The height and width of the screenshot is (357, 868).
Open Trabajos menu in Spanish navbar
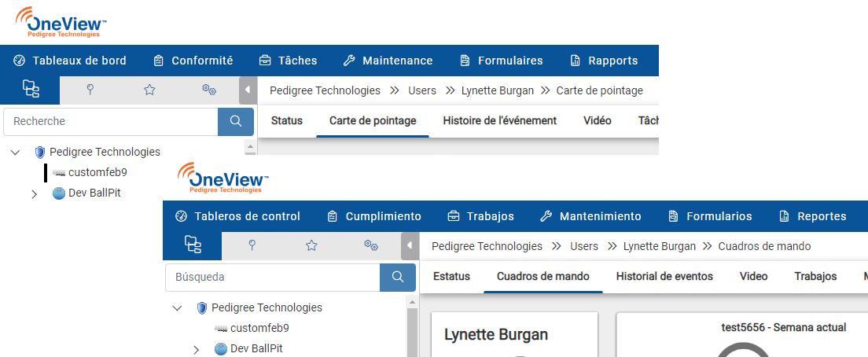click(x=480, y=216)
